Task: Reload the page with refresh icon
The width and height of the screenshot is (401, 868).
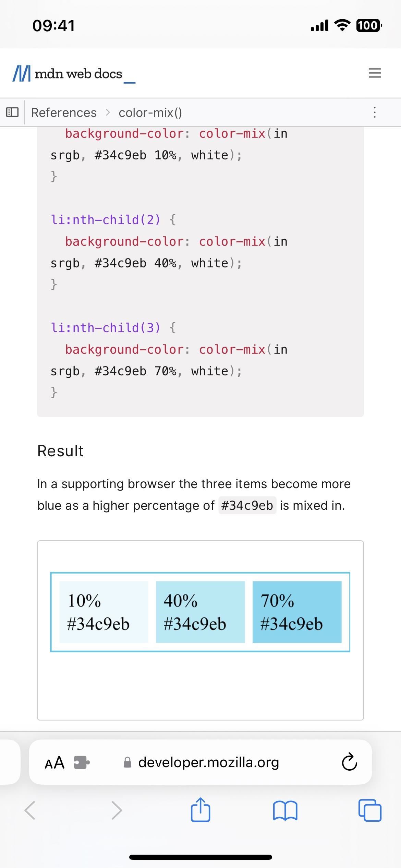Action: pos(349,762)
